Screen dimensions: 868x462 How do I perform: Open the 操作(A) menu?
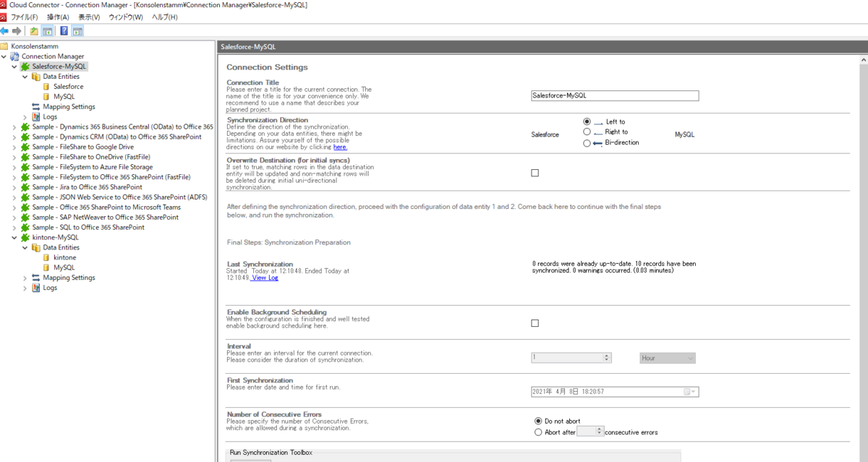pyautogui.click(x=58, y=17)
